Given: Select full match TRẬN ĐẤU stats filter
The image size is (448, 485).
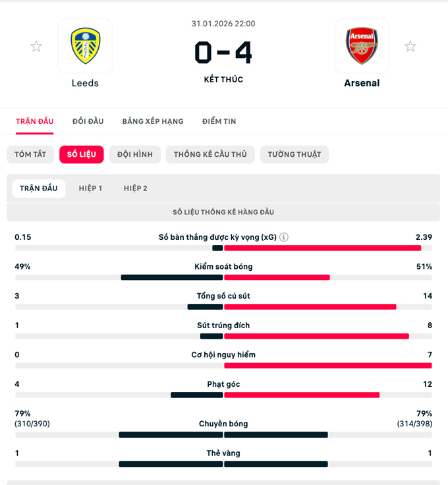Looking at the screenshot, I should (39, 188).
